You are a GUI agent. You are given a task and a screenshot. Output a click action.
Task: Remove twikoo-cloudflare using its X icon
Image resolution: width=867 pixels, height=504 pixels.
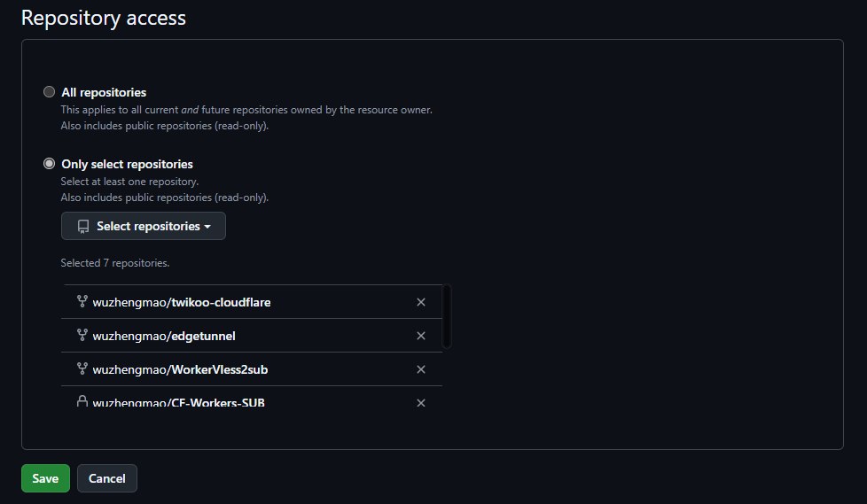421,302
